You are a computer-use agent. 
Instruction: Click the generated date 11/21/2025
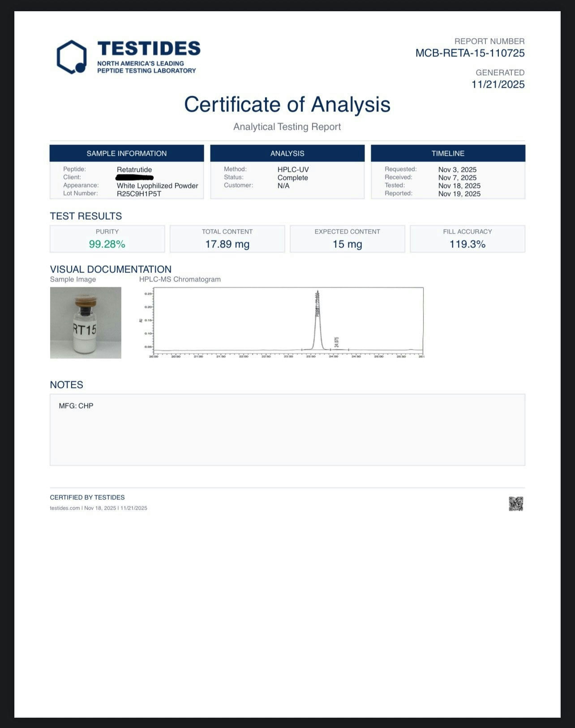pyautogui.click(x=498, y=85)
